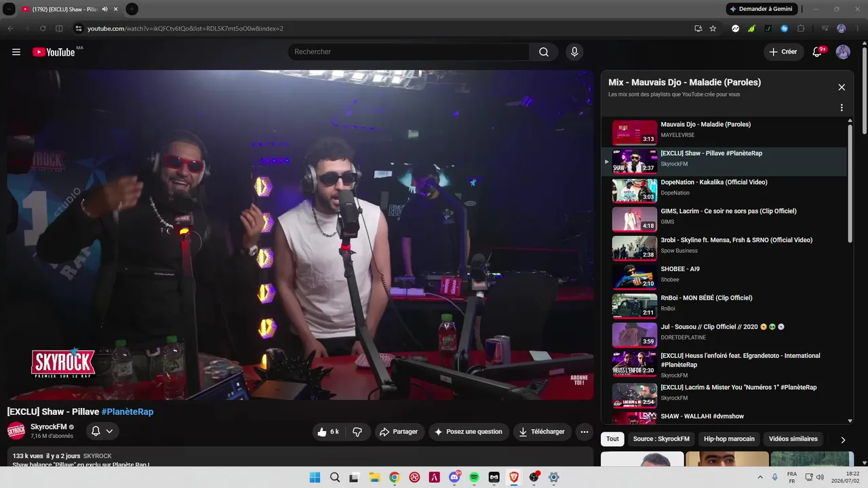Show hidden system tray icons
868x488 pixels.
tap(759, 477)
